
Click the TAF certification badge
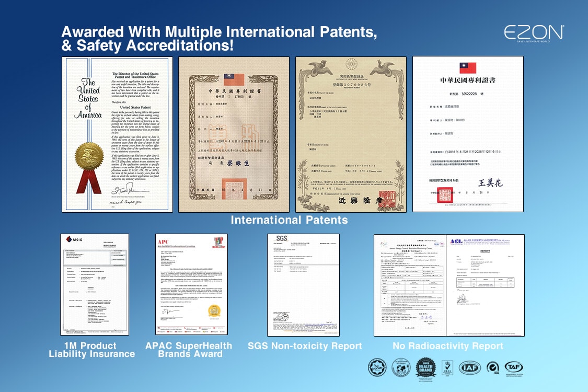(x=514, y=368)
